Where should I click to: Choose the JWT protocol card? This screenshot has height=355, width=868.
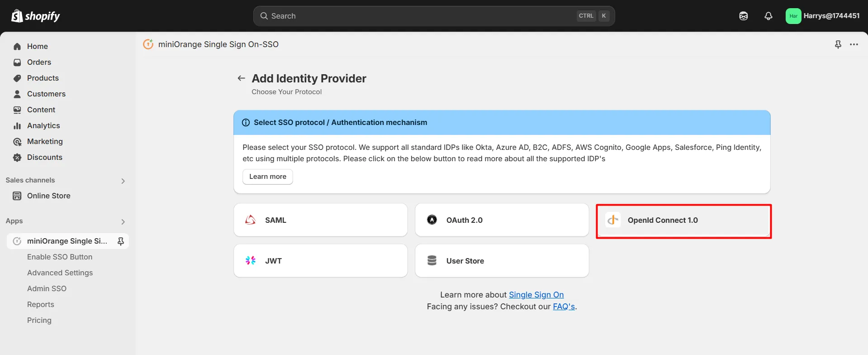pos(321,260)
